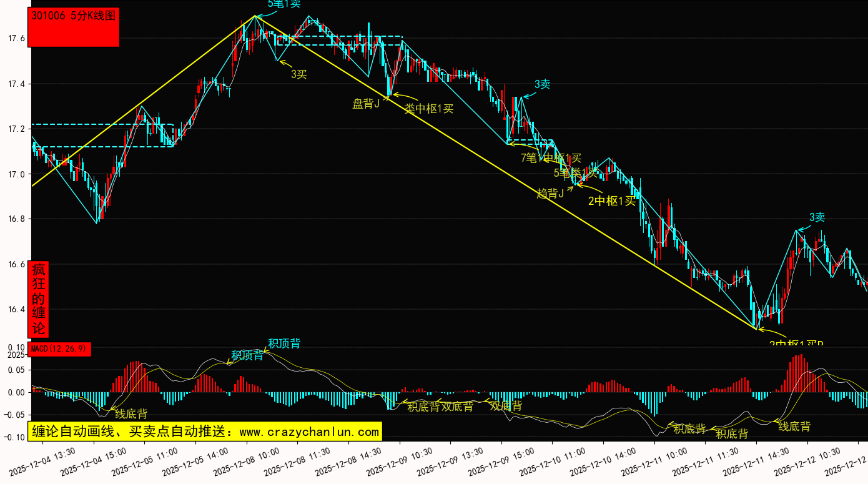868x484 pixels.
Task: Select the 7笔1中枢1买 annotation
Action: tap(551, 158)
